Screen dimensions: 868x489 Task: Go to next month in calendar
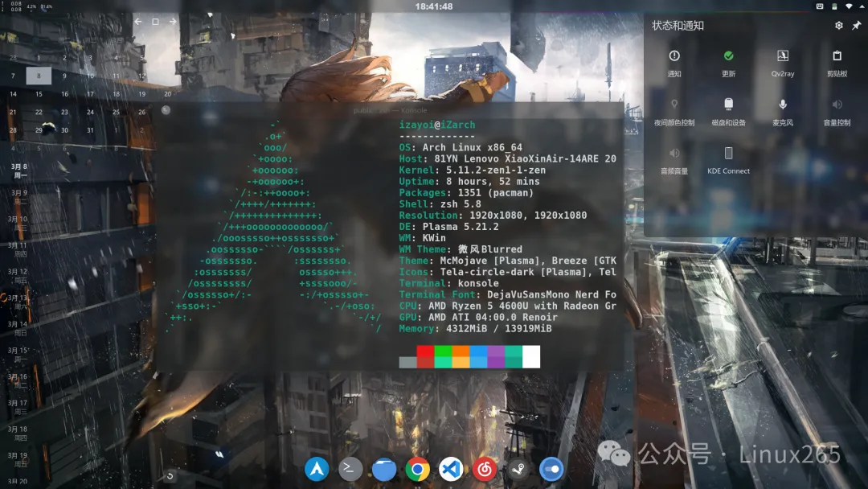[173, 22]
